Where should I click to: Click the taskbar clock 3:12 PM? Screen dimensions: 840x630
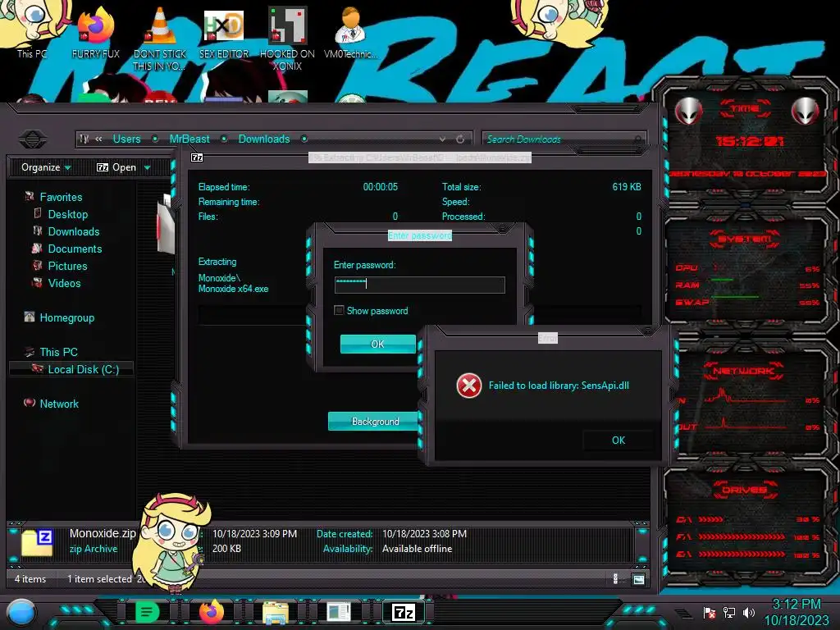pos(796,604)
